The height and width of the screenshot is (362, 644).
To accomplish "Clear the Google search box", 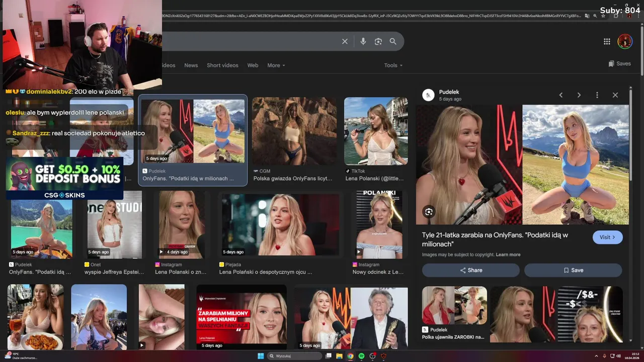I will [x=345, y=41].
